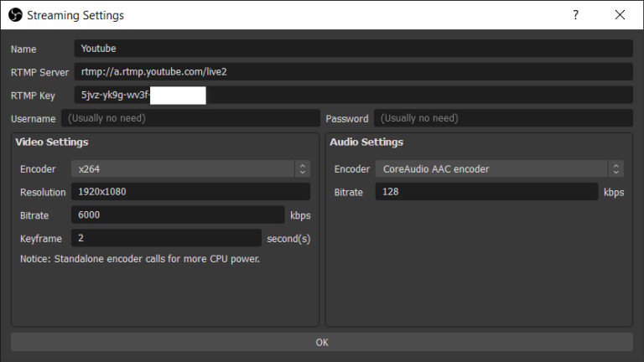Select the audio Bitrate field with 128
The width and height of the screenshot is (644, 362).
pos(486,192)
